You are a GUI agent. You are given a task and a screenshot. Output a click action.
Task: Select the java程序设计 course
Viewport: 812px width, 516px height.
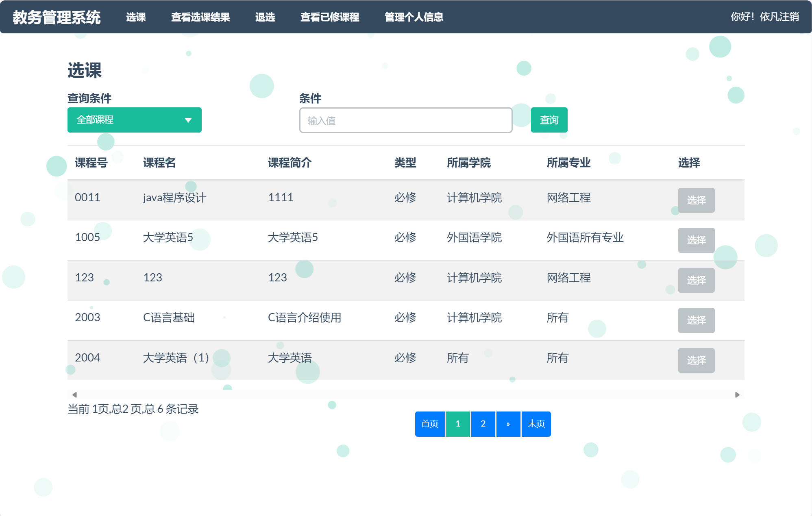[696, 200]
